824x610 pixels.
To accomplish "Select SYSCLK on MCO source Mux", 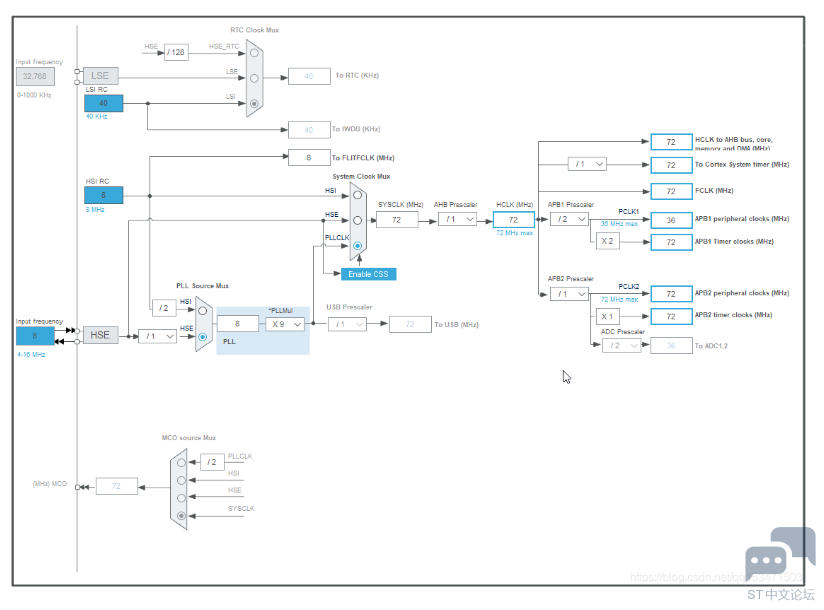I will (x=181, y=516).
